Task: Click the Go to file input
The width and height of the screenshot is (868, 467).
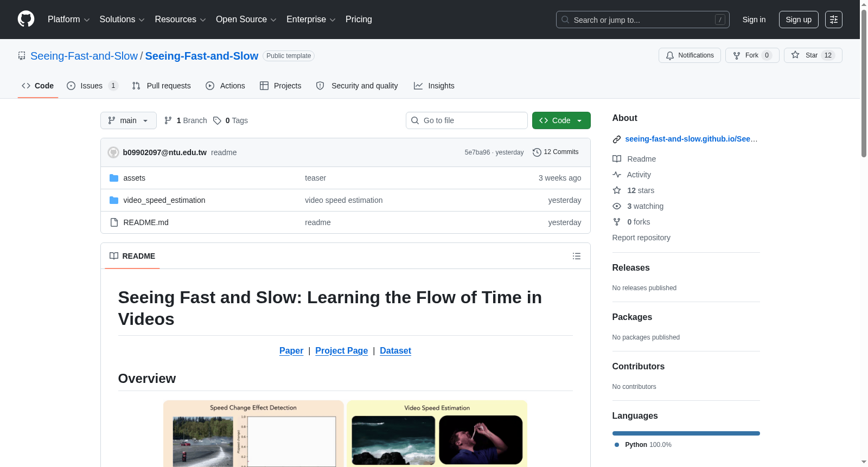Action: click(467, 120)
